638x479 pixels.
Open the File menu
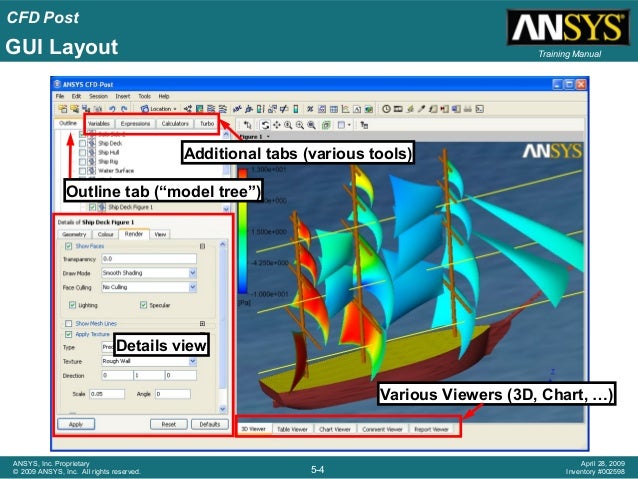60,96
